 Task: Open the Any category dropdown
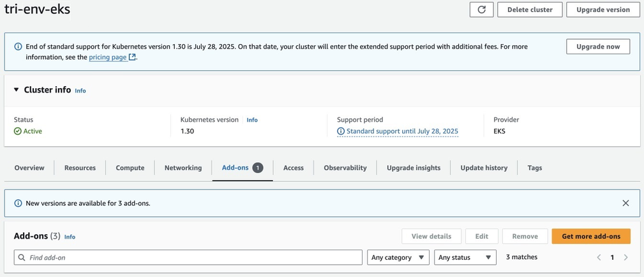click(x=398, y=257)
